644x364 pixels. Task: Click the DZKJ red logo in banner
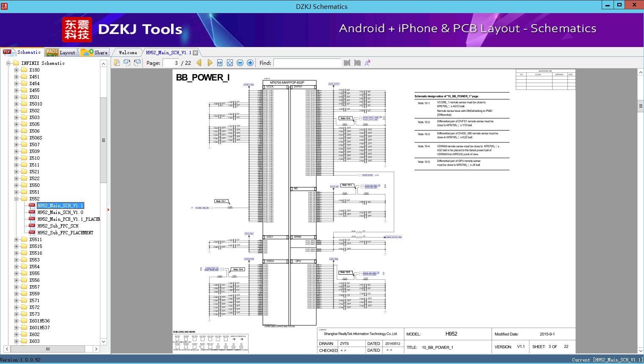[77, 30]
